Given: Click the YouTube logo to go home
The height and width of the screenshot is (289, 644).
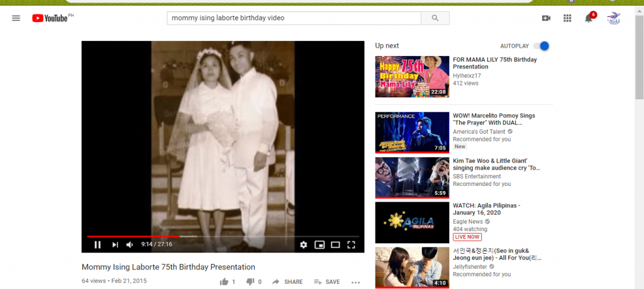Looking at the screenshot, I should (x=50, y=18).
